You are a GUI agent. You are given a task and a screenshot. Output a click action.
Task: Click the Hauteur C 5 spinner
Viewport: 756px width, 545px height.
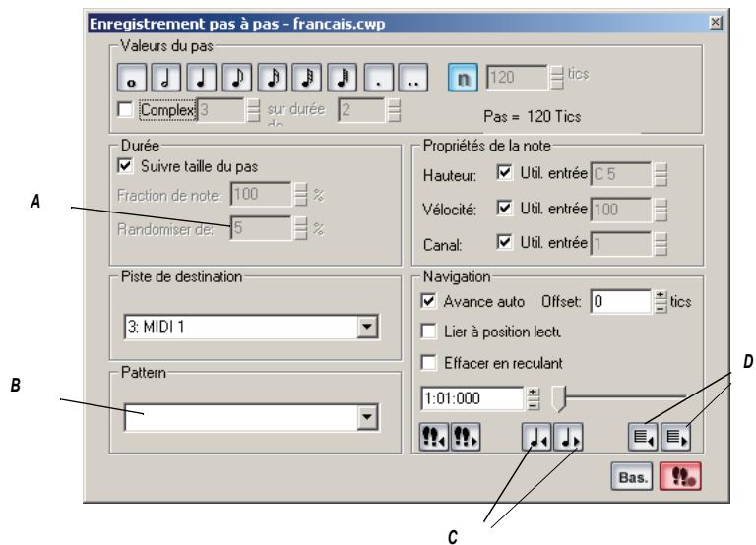661,174
